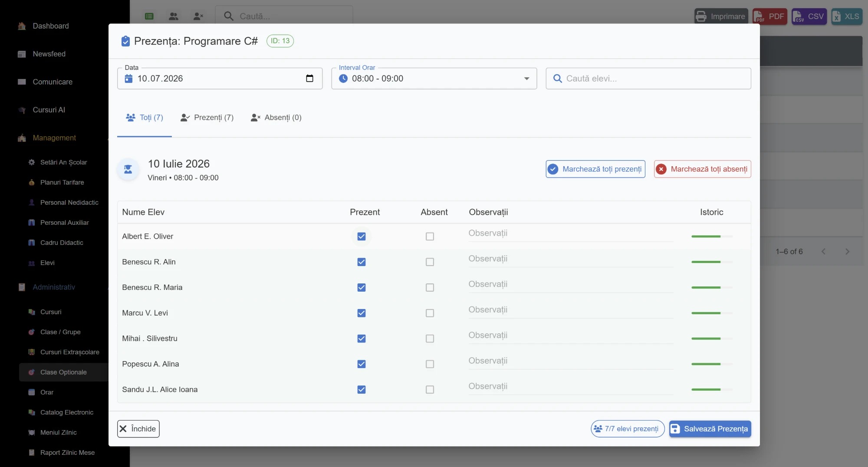Switch to the Prezenți (7) tab
Screen dimensions: 868x467
[207, 118]
